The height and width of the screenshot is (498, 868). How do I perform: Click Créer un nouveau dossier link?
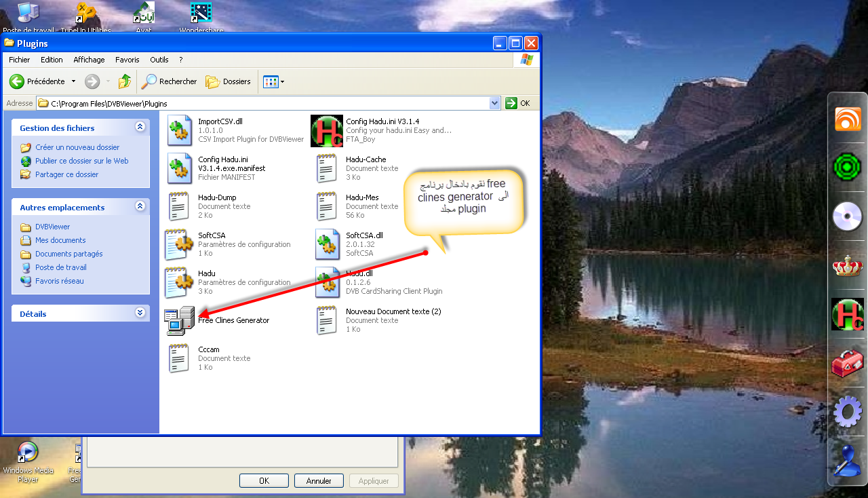coord(77,147)
